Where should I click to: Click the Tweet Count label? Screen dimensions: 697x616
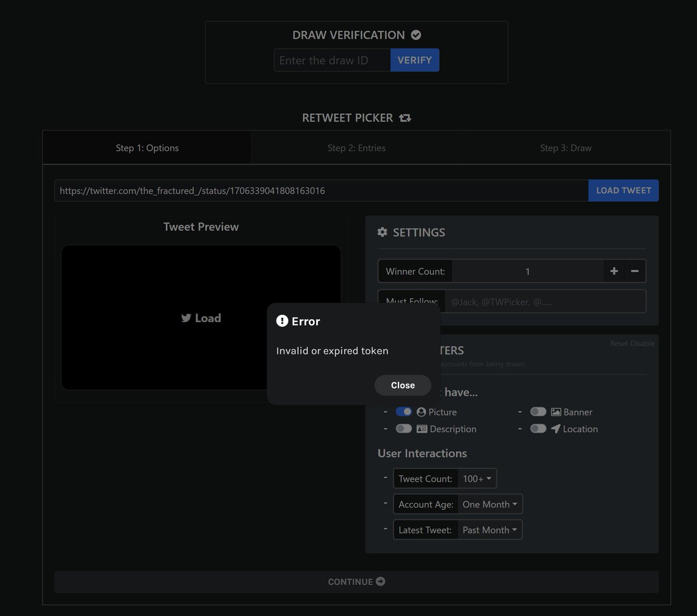coord(425,479)
